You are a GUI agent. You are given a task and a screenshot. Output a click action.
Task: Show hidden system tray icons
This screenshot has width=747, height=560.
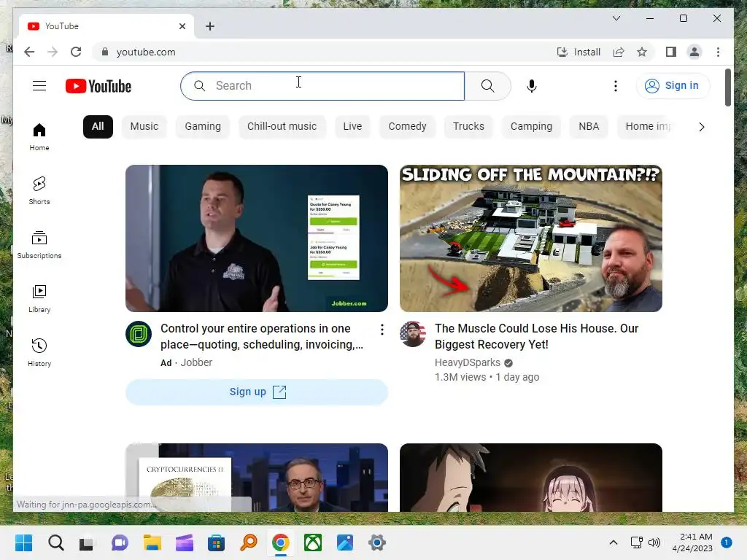(x=614, y=542)
